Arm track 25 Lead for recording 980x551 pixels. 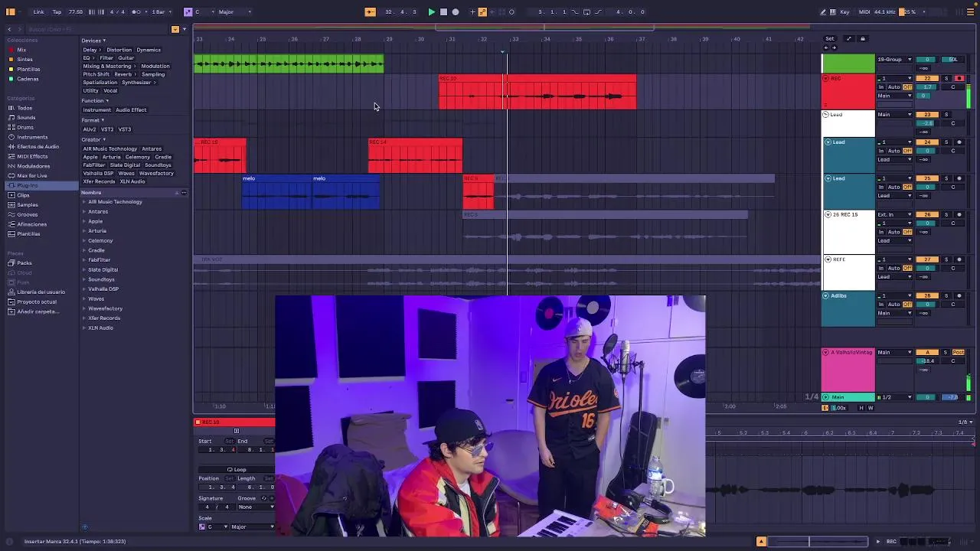tap(959, 178)
